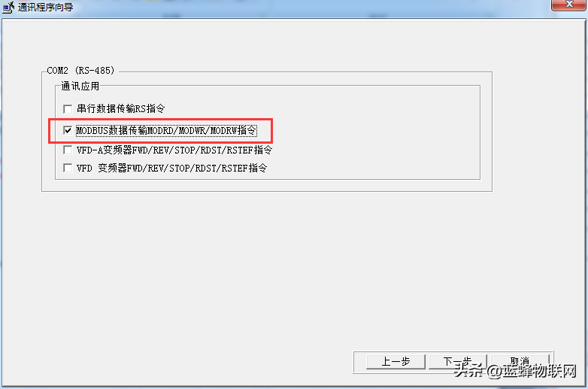
Task: Click the 头条 @蓝蜂物联网 watermark text
Action: coord(514,371)
